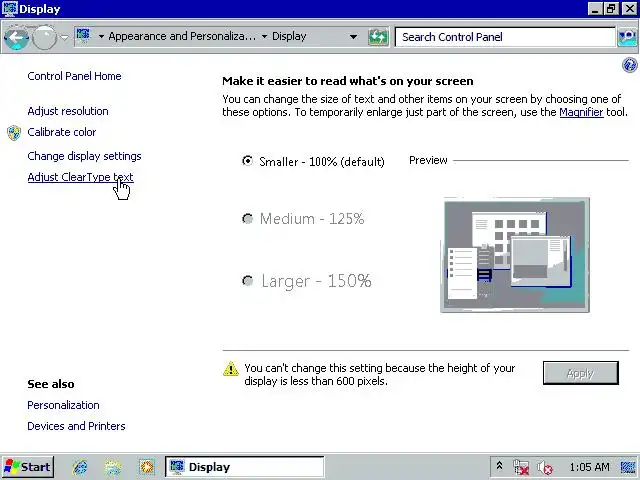Click the orange quick launch icon

[x=147, y=467]
